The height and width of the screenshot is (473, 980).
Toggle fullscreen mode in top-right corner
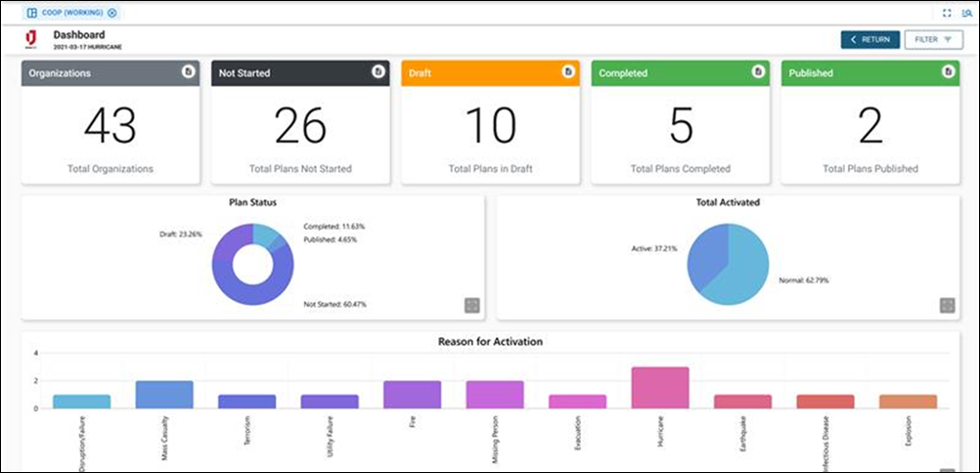[x=946, y=13]
